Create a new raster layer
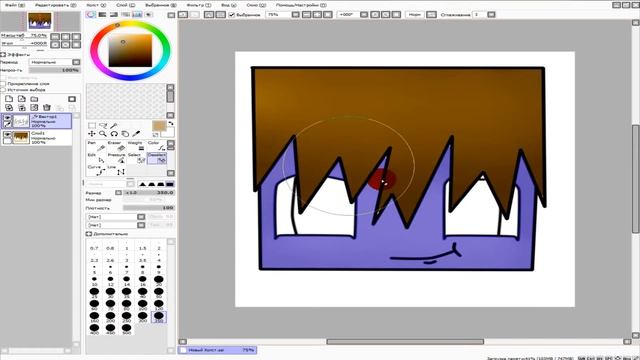The width and height of the screenshot is (640, 360). [x=9, y=99]
